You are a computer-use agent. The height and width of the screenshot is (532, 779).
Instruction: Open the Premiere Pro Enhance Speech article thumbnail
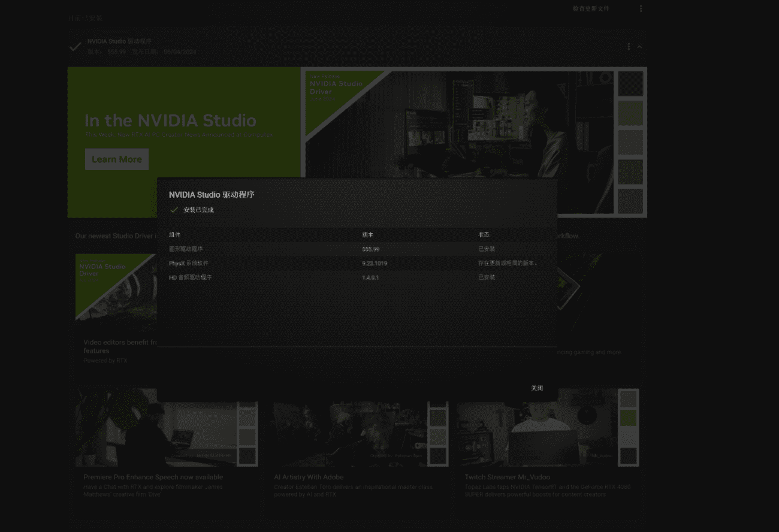(159, 427)
